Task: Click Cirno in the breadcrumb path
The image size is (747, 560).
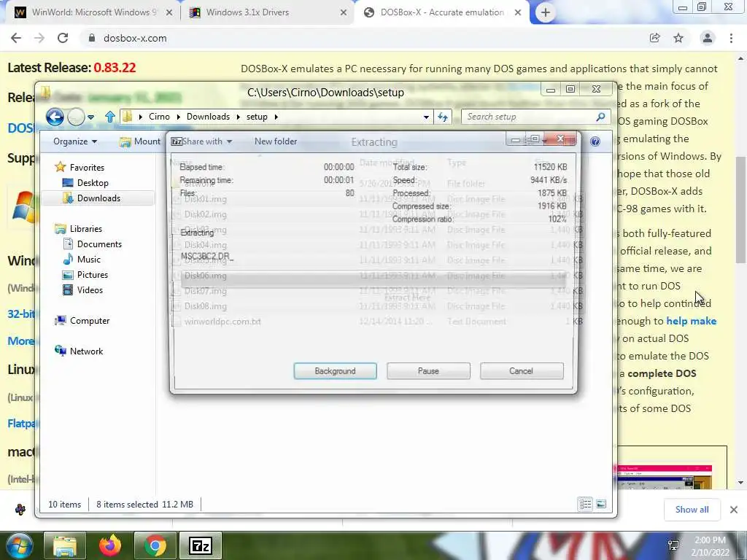Action: pos(159,117)
